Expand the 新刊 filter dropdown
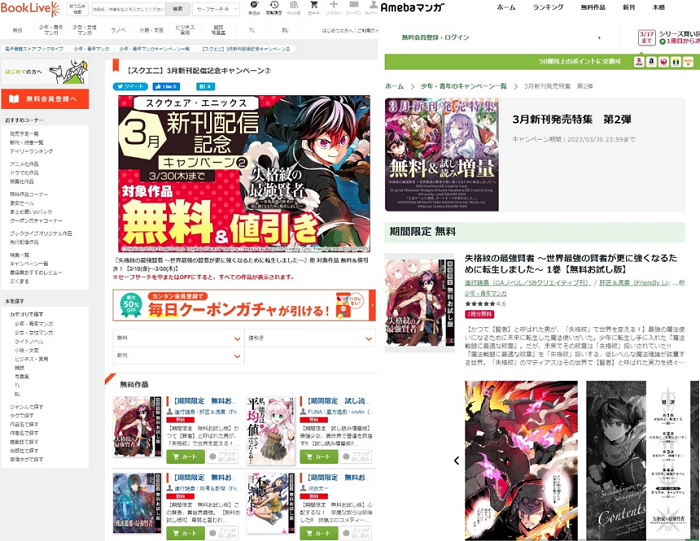 click(178, 356)
